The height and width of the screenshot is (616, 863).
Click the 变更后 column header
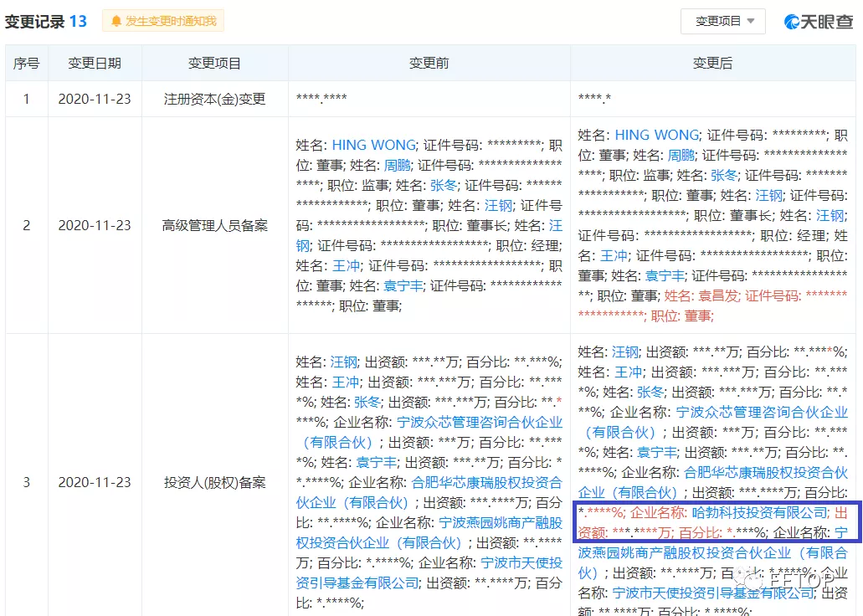click(712, 64)
